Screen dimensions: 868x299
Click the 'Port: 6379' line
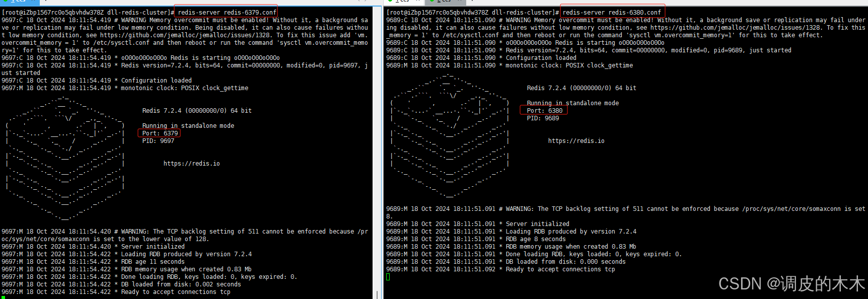click(160, 133)
